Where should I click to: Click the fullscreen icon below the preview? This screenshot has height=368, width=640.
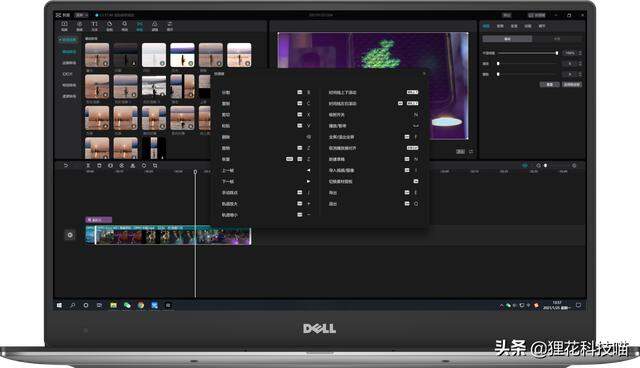coord(471,151)
